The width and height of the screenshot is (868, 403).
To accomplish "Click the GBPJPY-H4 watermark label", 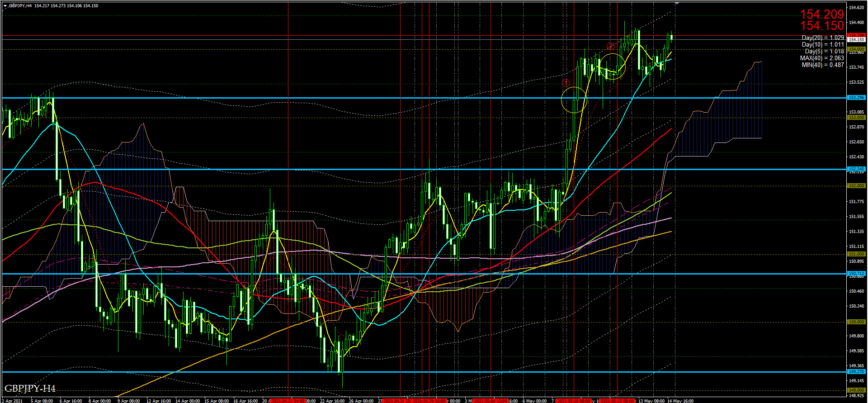I will tap(30, 389).
